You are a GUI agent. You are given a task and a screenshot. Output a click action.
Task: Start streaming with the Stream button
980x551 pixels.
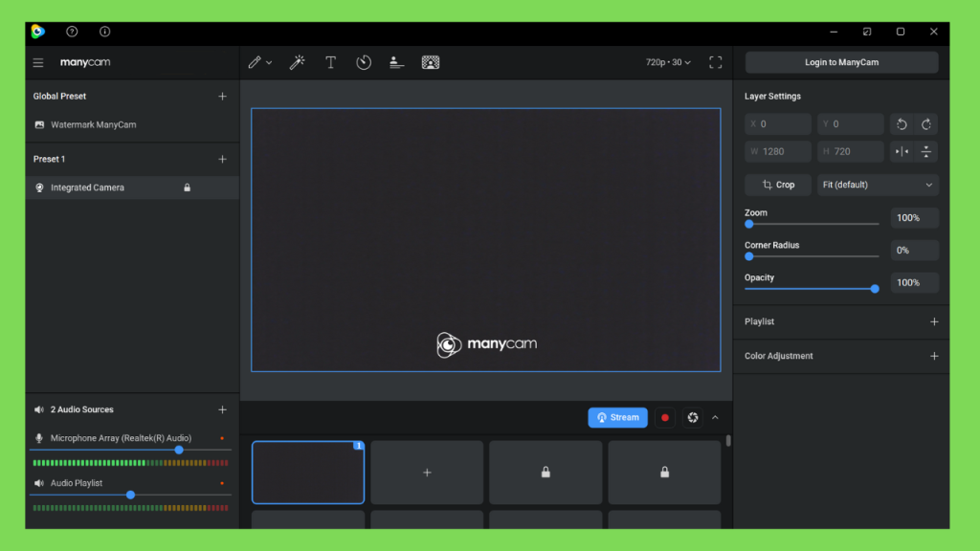617,418
